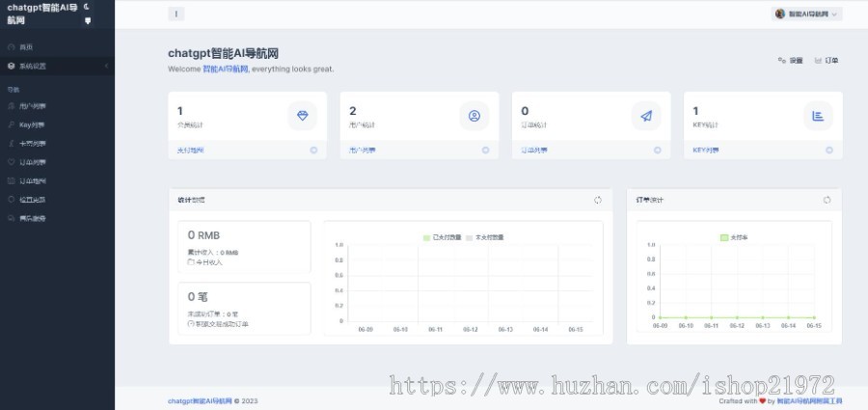Open the sidebar item with the circle icon
The width and height of the screenshot is (868, 410).
pos(57,200)
